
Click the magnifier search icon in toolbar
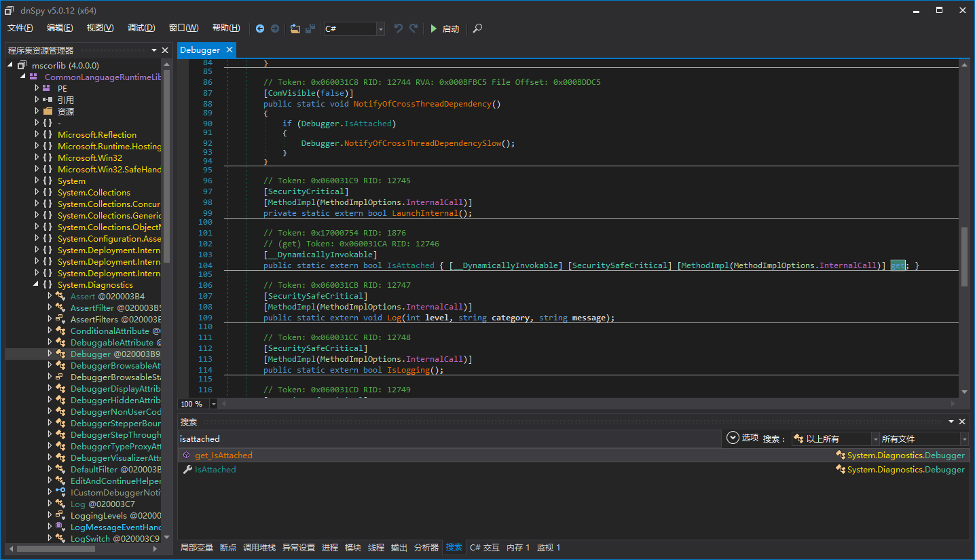click(x=478, y=29)
